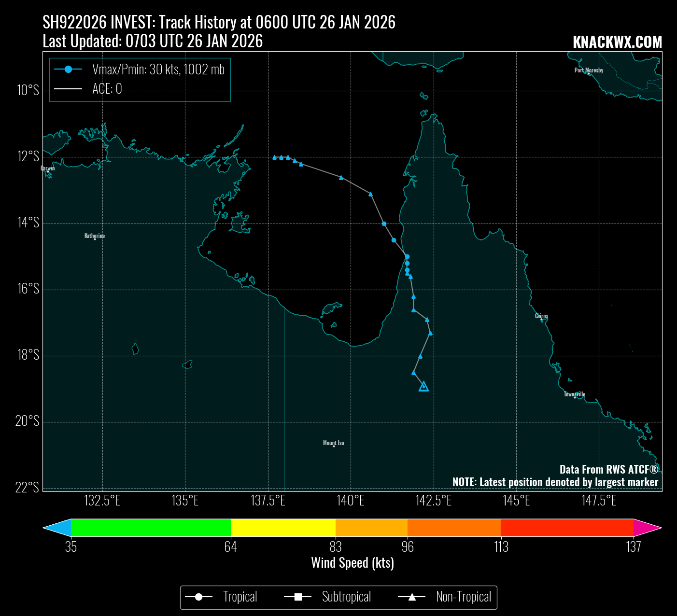This screenshot has width=677, height=616.
Task: Click the Townsville city label
Action: click(x=575, y=394)
